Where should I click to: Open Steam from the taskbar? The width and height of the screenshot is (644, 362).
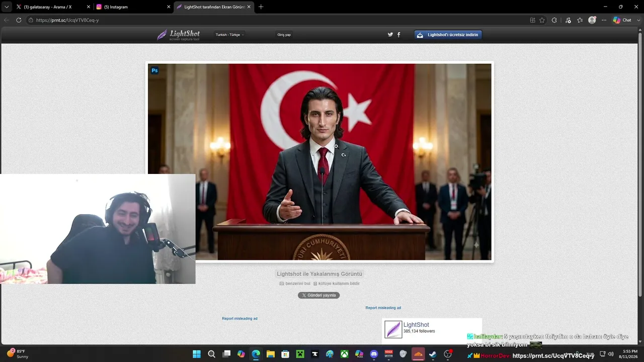click(x=433, y=354)
